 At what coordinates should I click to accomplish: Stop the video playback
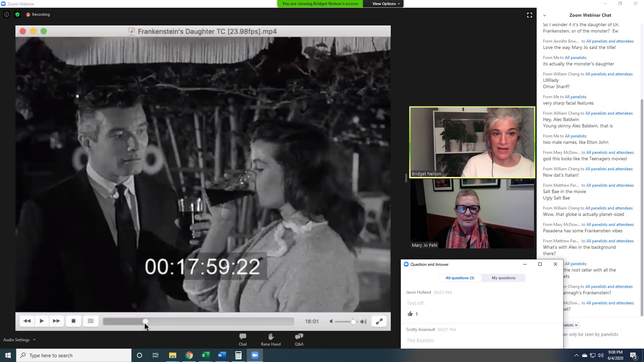(x=73, y=321)
